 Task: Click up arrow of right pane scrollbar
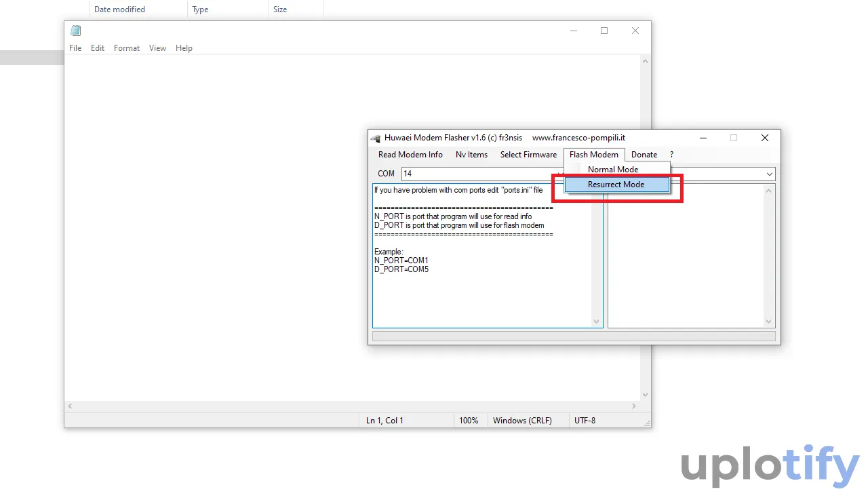tap(769, 191)
